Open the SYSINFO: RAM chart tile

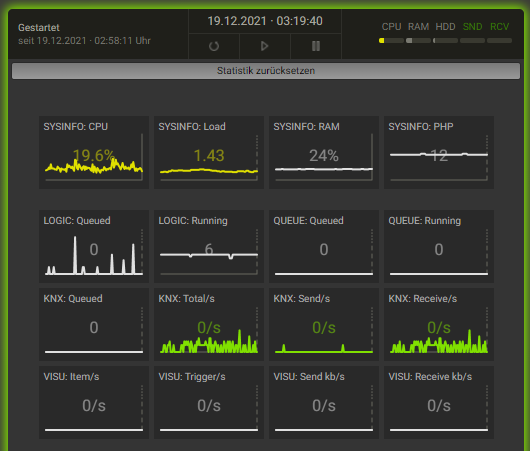point(324,152)
